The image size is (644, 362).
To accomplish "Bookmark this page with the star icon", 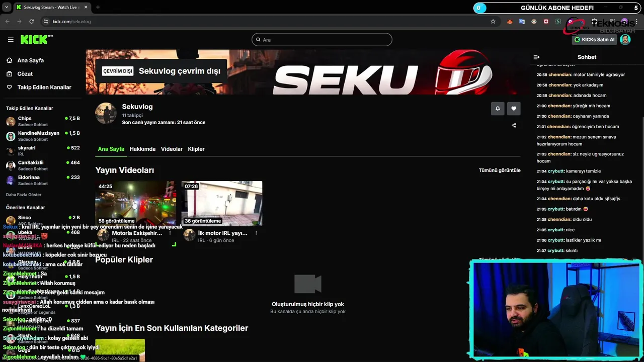I will pyautogui.click(x=493, y=22).
